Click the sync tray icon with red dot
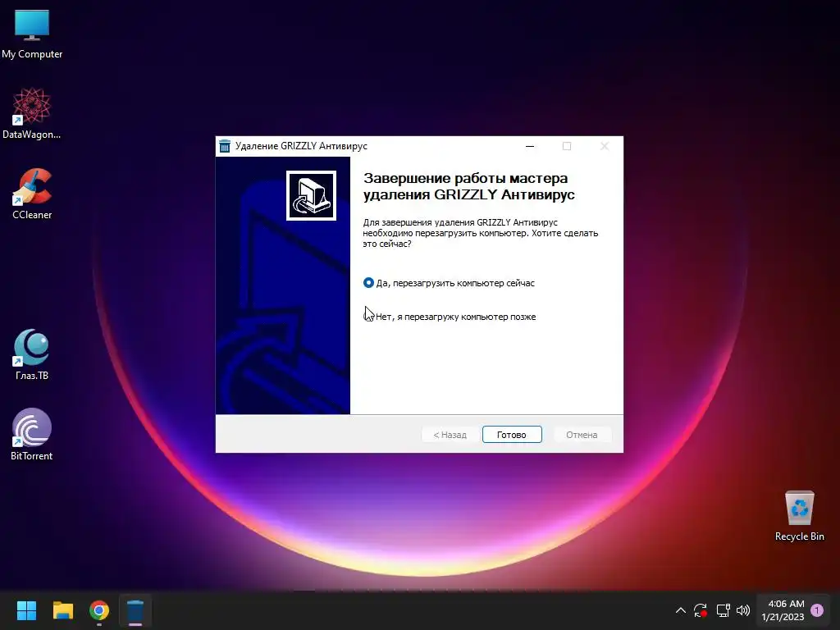The width and height of the screenshot is (840, 630). click(701, 610)
